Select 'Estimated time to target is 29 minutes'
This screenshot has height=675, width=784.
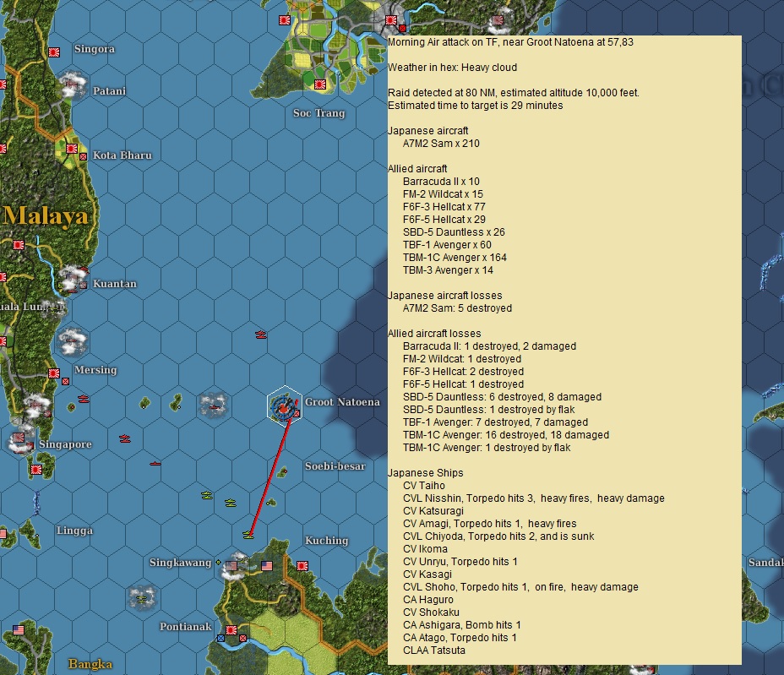tap(476, 106)
